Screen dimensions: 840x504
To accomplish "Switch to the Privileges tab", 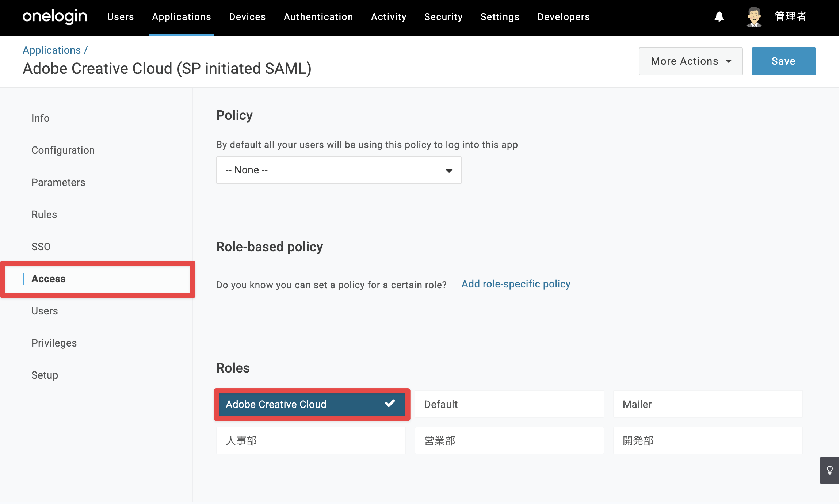I will [x=54, y=343].
